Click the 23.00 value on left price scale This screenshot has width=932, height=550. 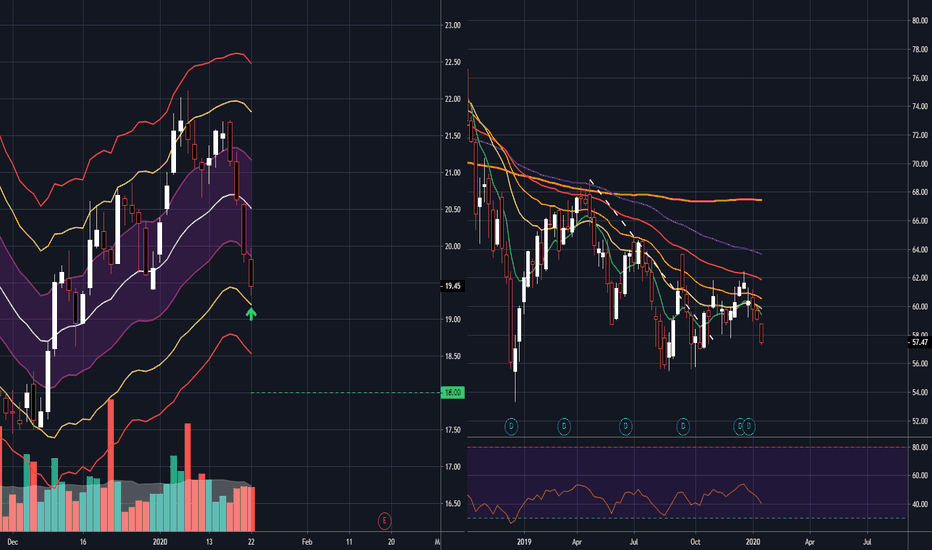tap(452, 26)
